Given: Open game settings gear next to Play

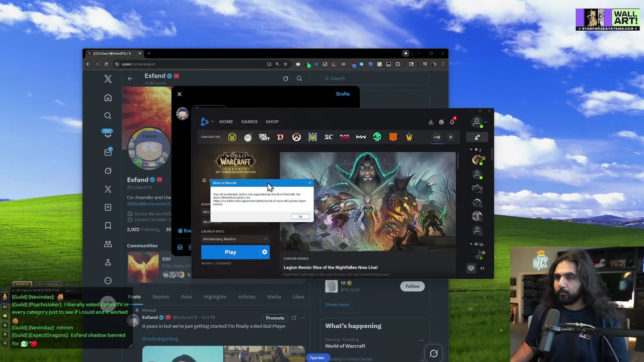Looking at the screenshot, I should (x=265, y=252).
